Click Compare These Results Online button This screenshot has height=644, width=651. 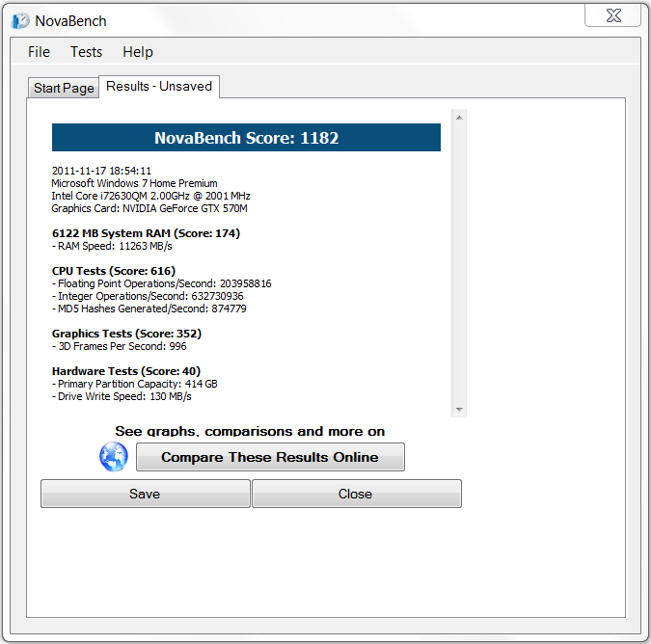tap(270, 457)
